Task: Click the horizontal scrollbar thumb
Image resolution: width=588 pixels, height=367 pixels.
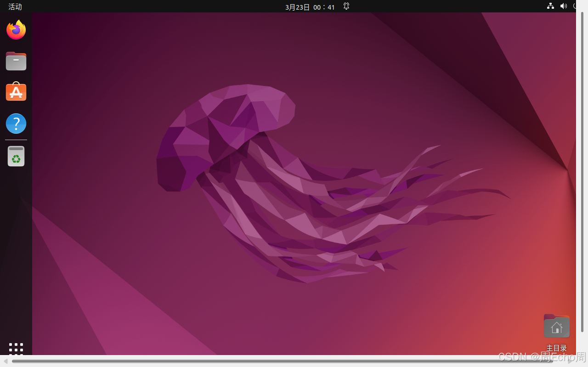Action: coord(283,361)
